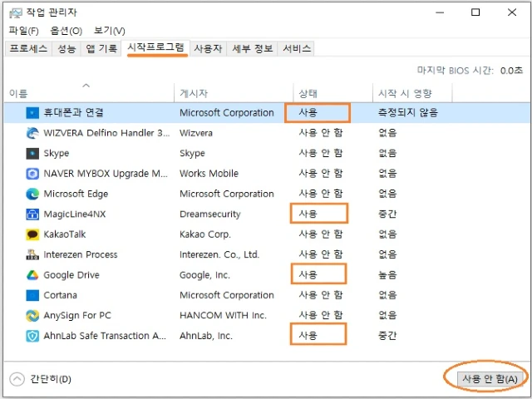This screenshot has height=399, width=532.
Task: Switch to the 사용자 tab
Action: tap(208, 48)
